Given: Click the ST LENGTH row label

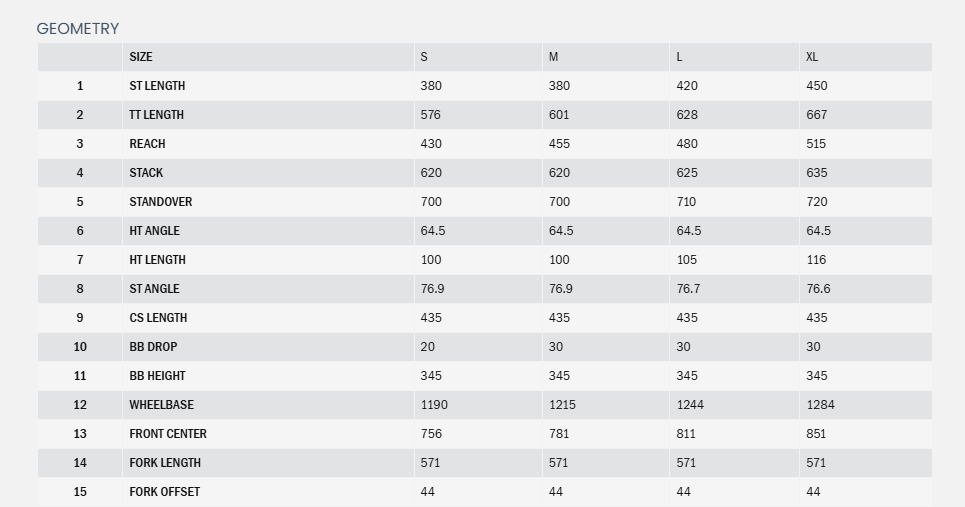Looking at the screenshot, I should 157,86.
